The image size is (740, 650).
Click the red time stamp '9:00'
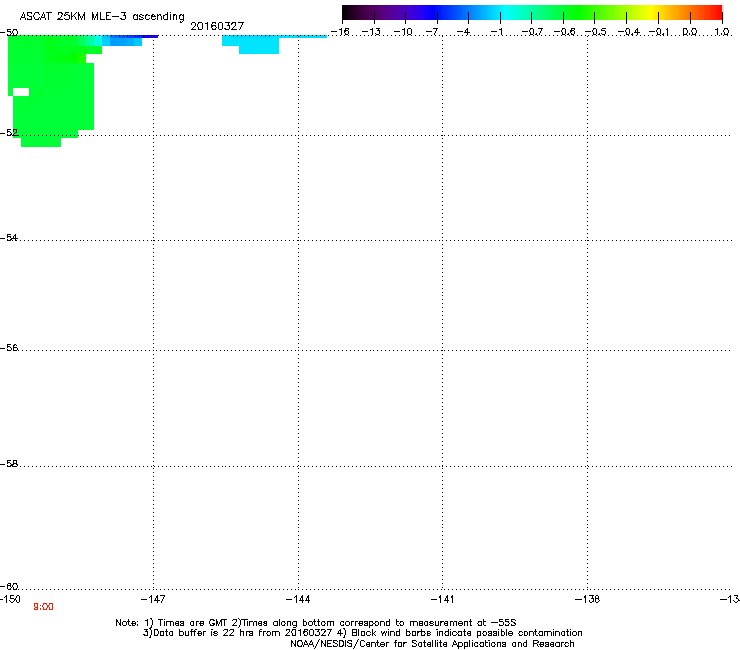pos(43,607)
